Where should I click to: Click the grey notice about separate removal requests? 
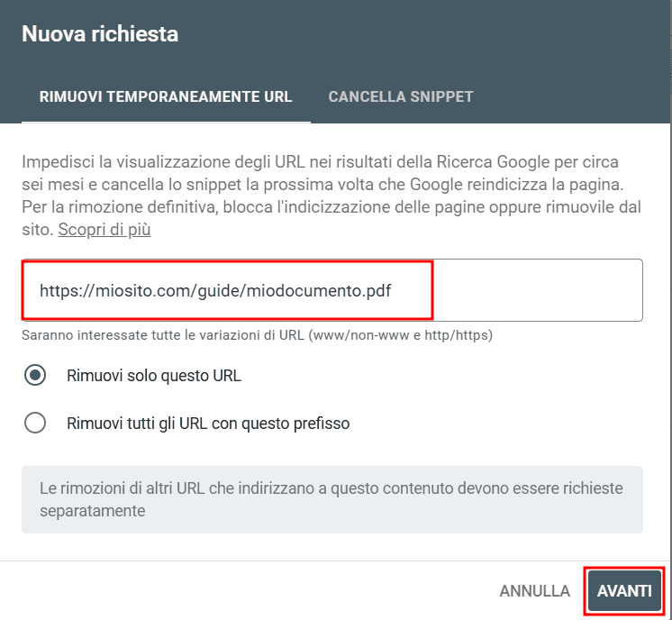(331, 499)
